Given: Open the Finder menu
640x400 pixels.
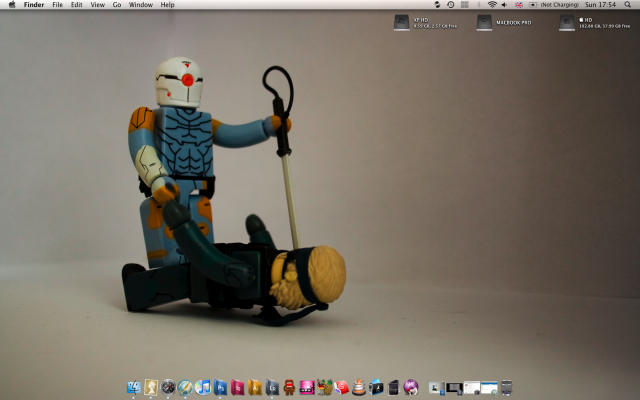Looking at the screenshot, I should coord(34,4).
